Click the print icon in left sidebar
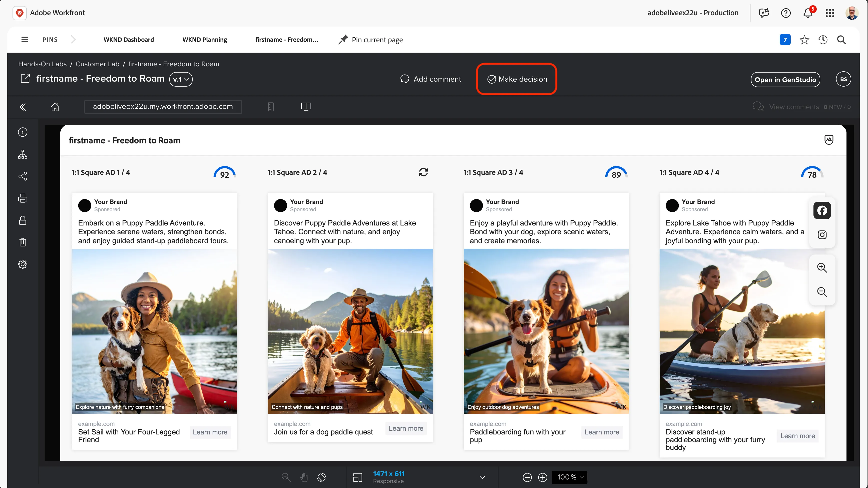The image size is (868, 488). click(23, 198)
